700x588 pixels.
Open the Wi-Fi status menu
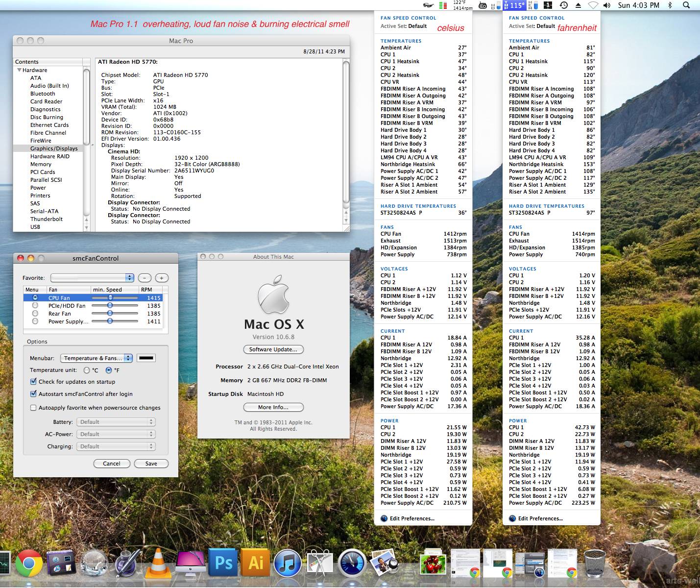593,5
